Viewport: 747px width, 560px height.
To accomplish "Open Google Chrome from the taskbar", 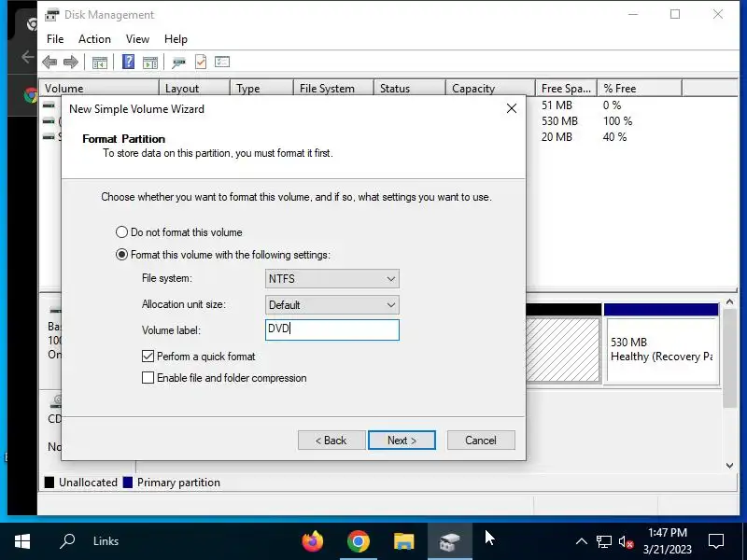I will pos(359,541).
